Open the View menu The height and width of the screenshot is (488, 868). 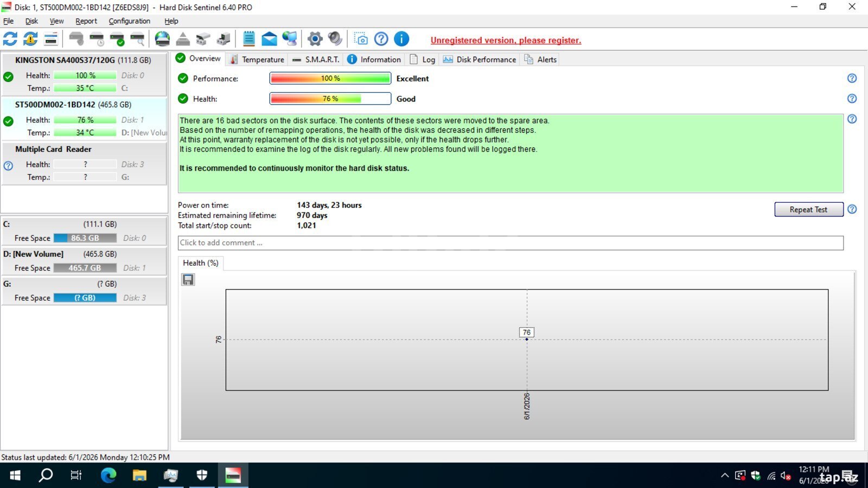pos(56,21)
